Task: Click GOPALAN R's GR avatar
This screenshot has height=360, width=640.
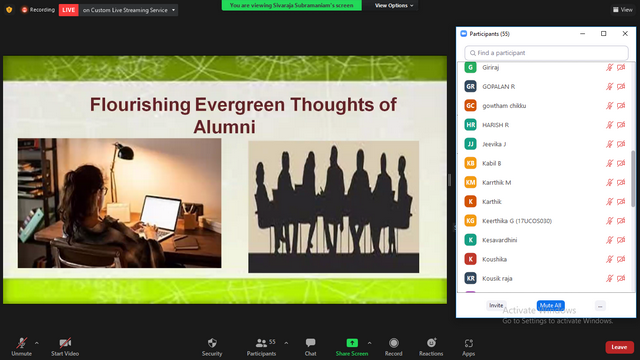Action: (x=470, y=87)
